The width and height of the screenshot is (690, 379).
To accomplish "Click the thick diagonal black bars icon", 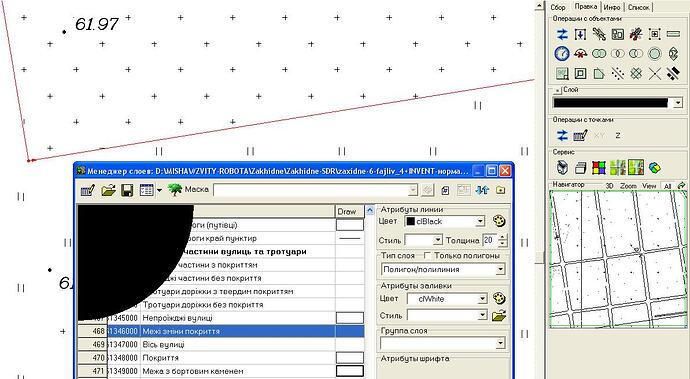I will click(673, 73).
